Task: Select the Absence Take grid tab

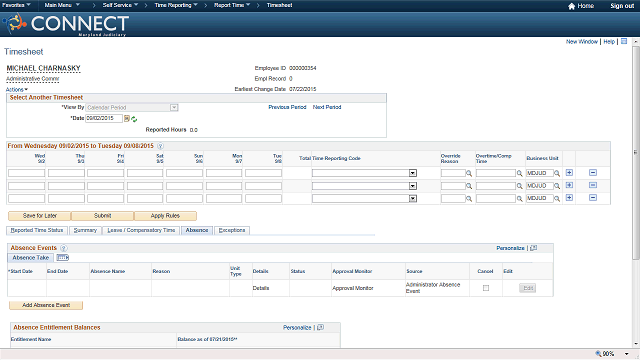Action: coord(31,258)
